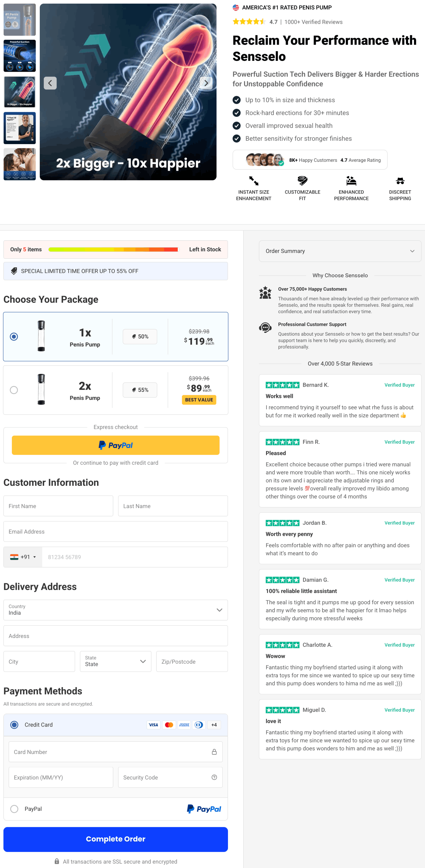The height and width of the screenshot is (868, 425).
Task: Focus the Expiration (MM/YY) field
Action: pyautogui.click(x=61, y=777)
